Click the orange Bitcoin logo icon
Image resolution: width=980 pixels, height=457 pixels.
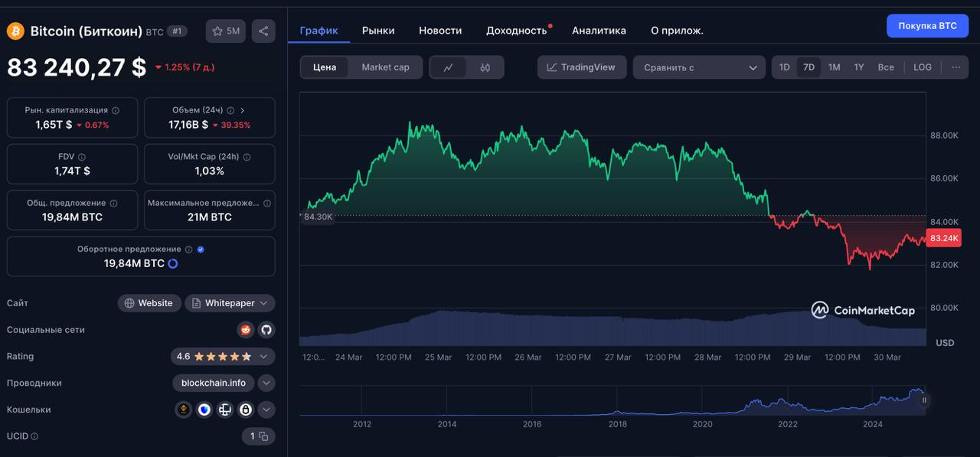(15, 31)
